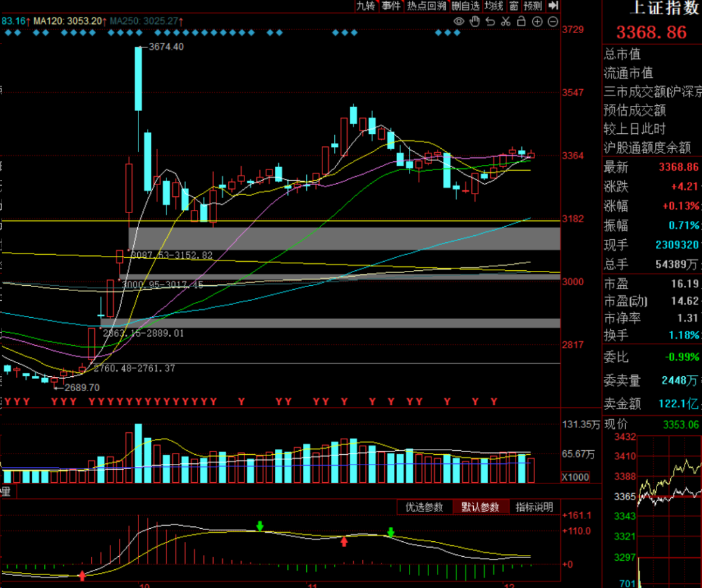702x588 pixels.
Task: Click the undo arrow icon
Action: [x=490, y=21]
